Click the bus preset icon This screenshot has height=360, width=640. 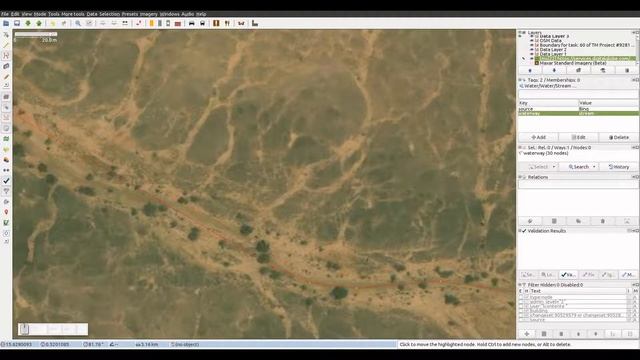coord(202,23)
